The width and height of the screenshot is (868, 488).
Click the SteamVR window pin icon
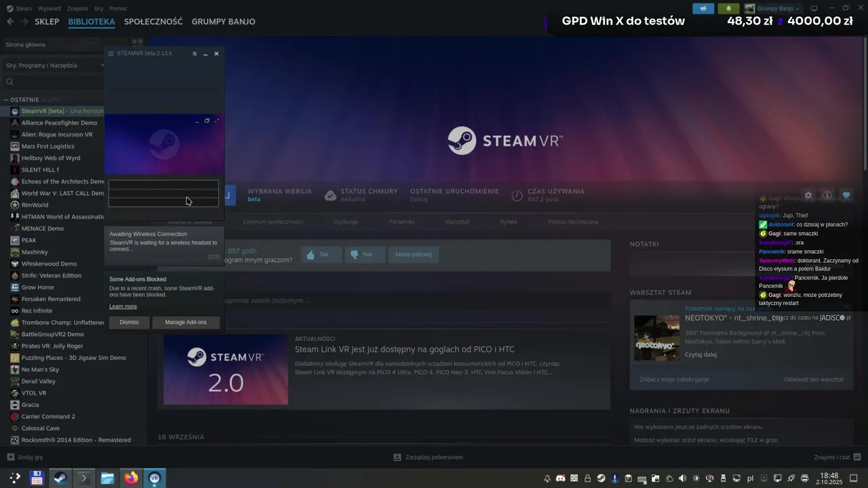click(x=195, y=54)
